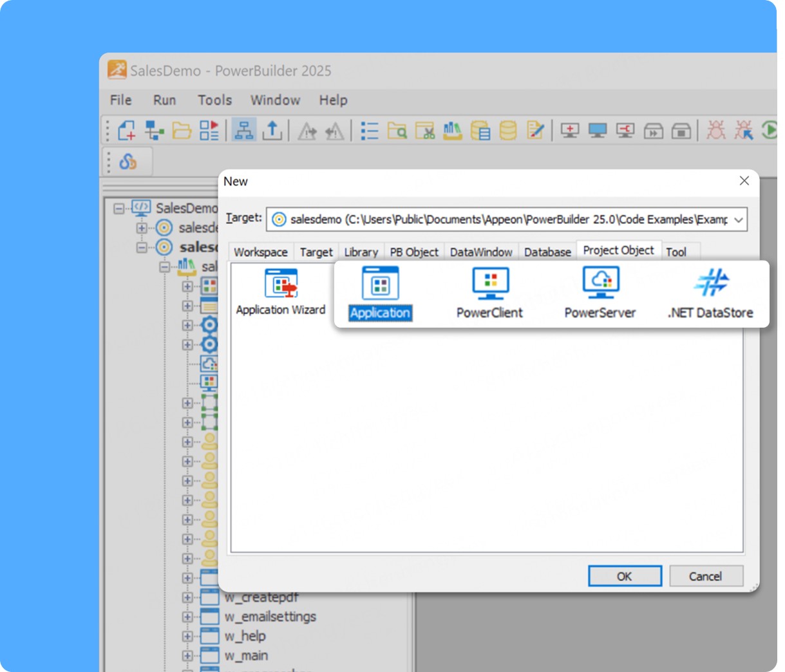
Task: Confirm with the OK button
Action: coord(625,576)
